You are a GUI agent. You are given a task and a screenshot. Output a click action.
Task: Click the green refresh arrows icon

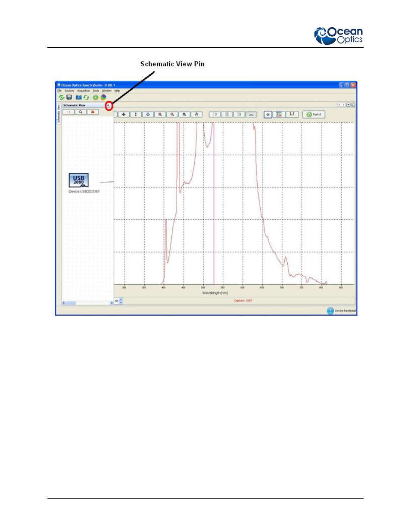pyautogui.click(x=86, y=97)
